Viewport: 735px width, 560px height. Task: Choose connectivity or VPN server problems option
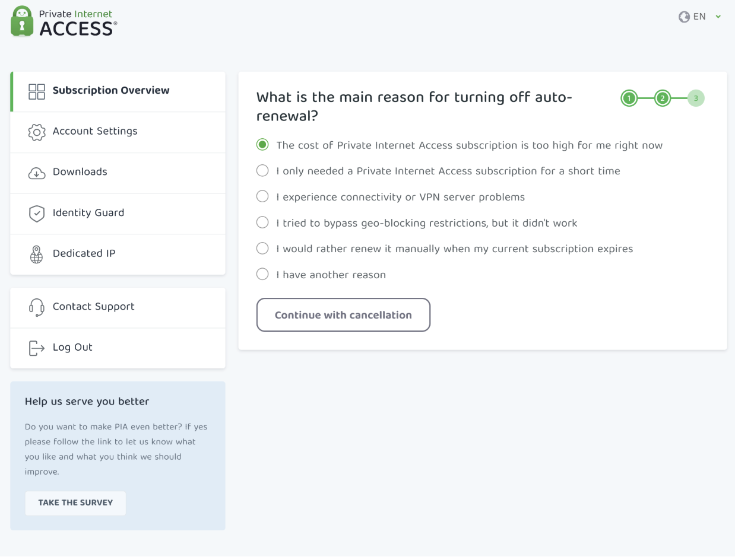tap(262, 196)
